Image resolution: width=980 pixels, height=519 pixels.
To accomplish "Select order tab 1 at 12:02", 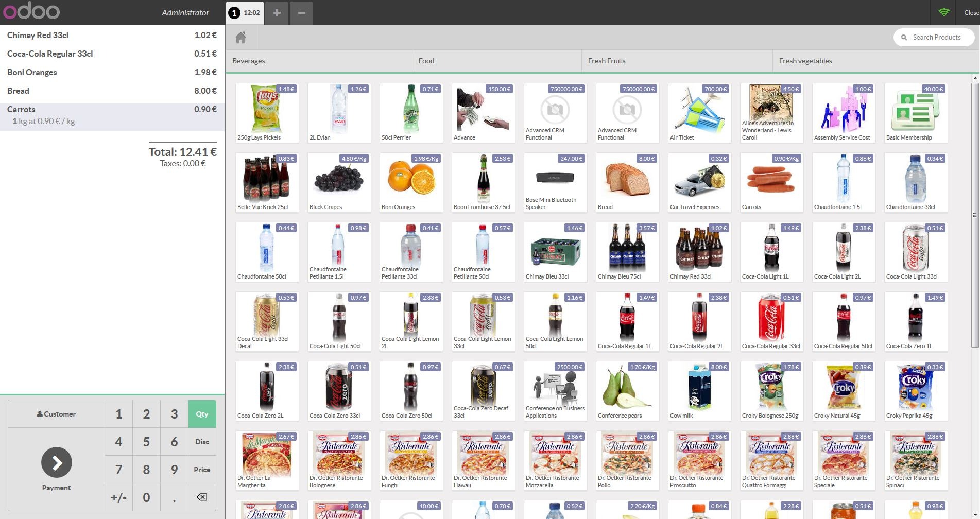I will (245, 12).
